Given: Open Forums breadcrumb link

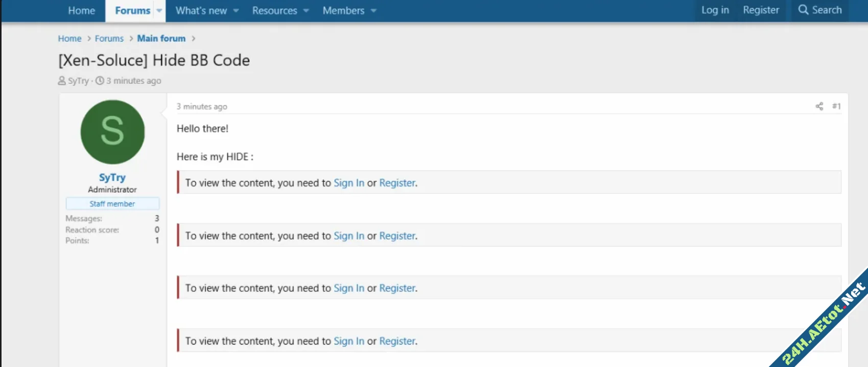Looking at the screenshot, I should tap(109, 38).
